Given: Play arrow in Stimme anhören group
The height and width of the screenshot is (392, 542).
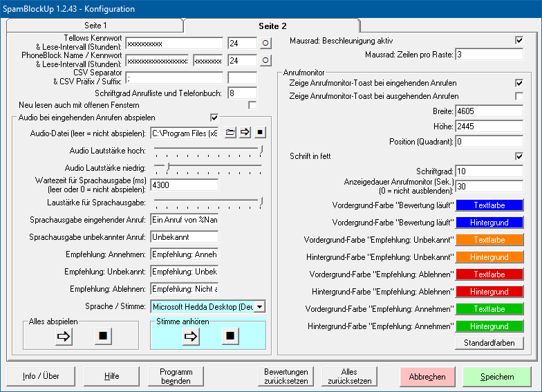Looking at the screenshot, I should [191, 336].
